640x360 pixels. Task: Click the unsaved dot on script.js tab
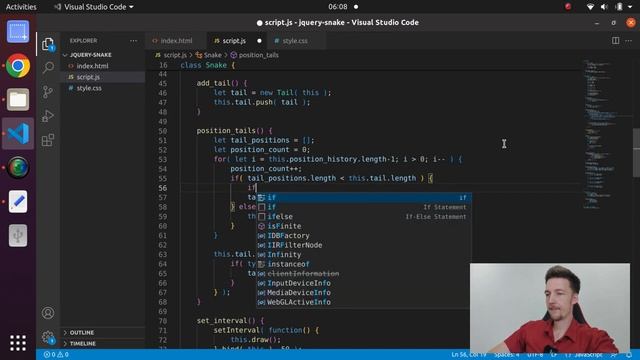(x=259, y=41)
